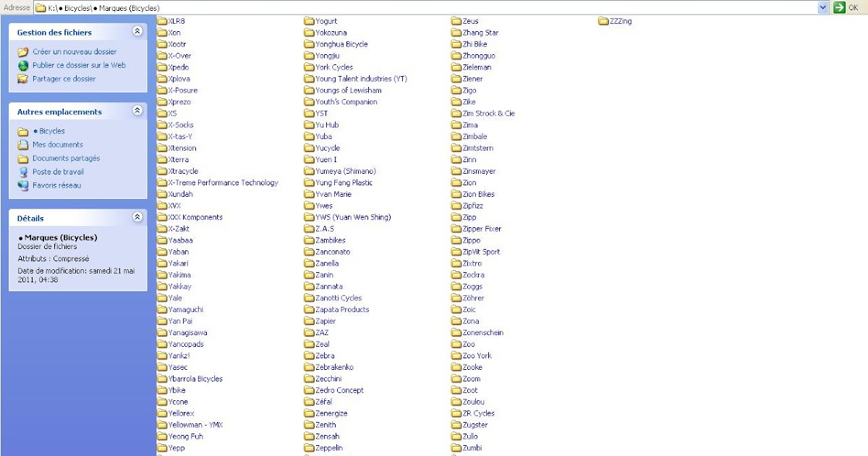
Task: Click the Xplova folder icon
Action: [162, 79]
